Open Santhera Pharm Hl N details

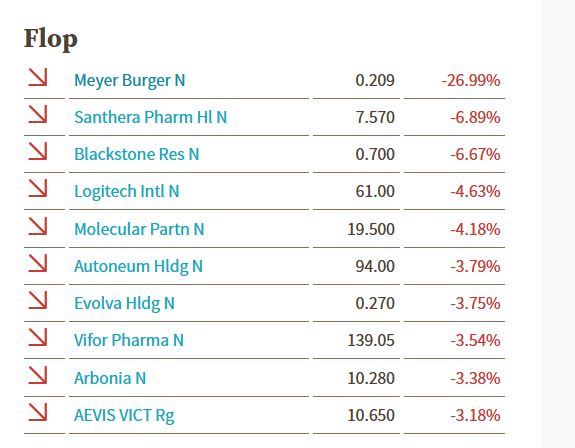[150, 117]
